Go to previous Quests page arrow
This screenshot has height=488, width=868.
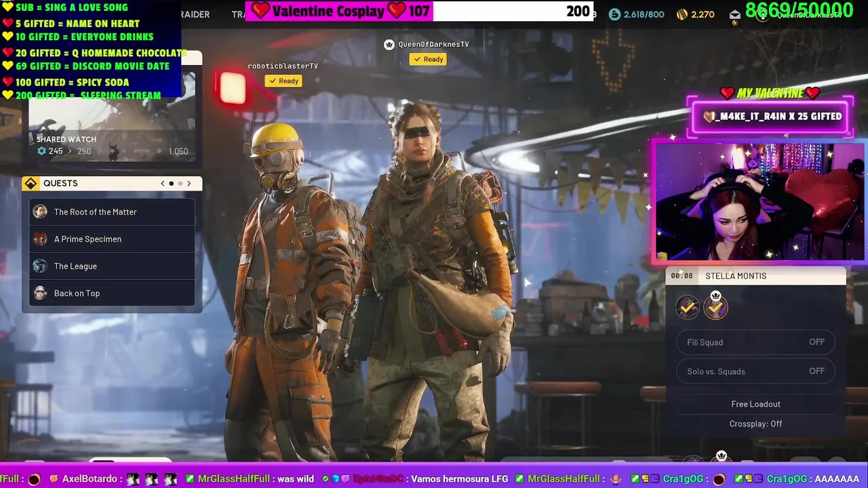tap(163, 184)
